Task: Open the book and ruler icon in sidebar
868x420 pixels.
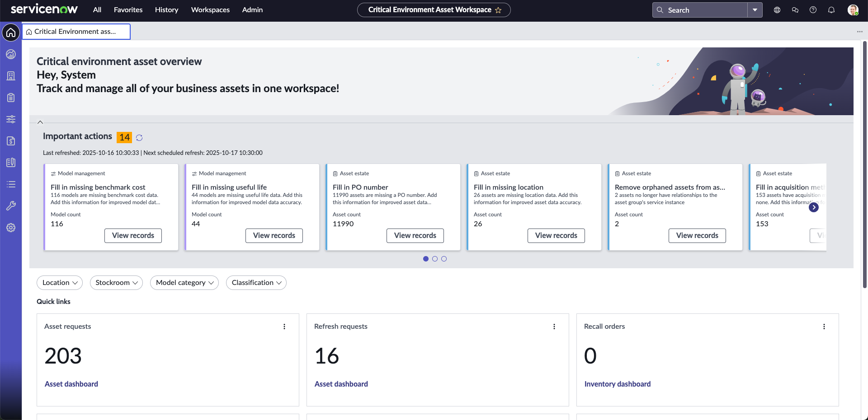Action: pos(11,163)
